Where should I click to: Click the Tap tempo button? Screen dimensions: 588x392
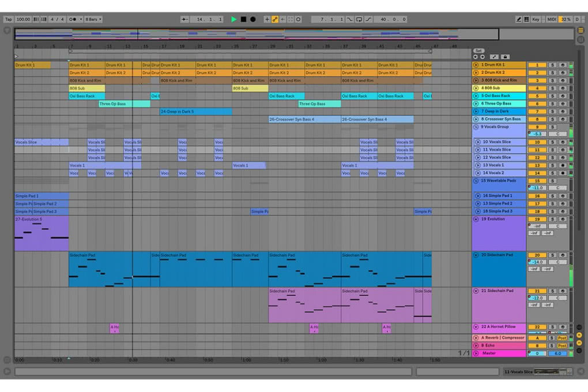[x=9, y=19]
